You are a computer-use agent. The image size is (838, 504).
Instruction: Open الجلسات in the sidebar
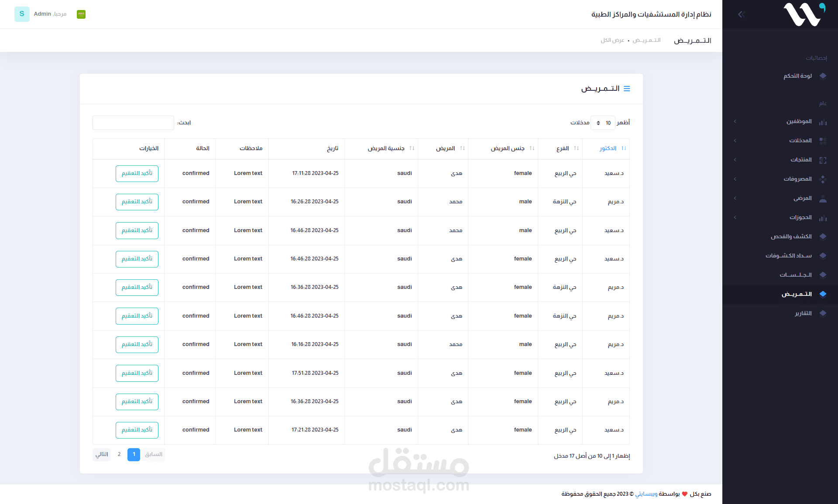point(795,275)
